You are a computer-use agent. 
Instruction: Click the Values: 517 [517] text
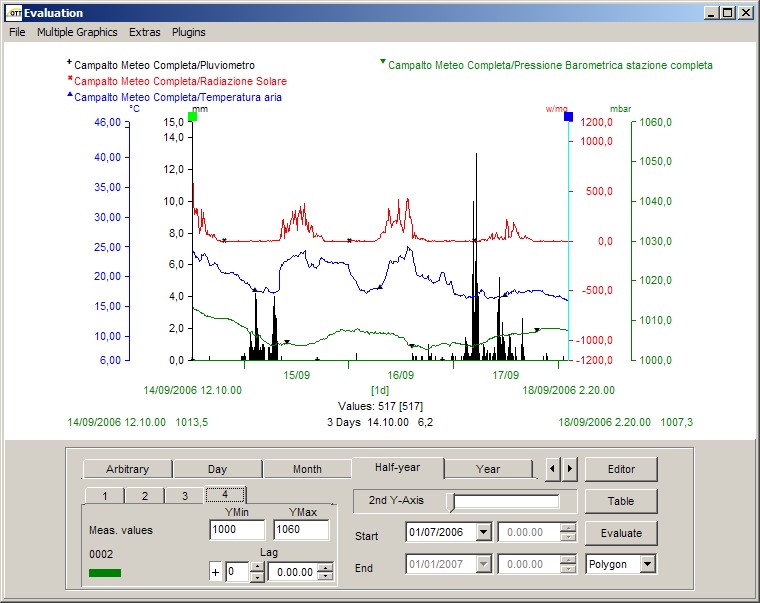click(380, 406)
